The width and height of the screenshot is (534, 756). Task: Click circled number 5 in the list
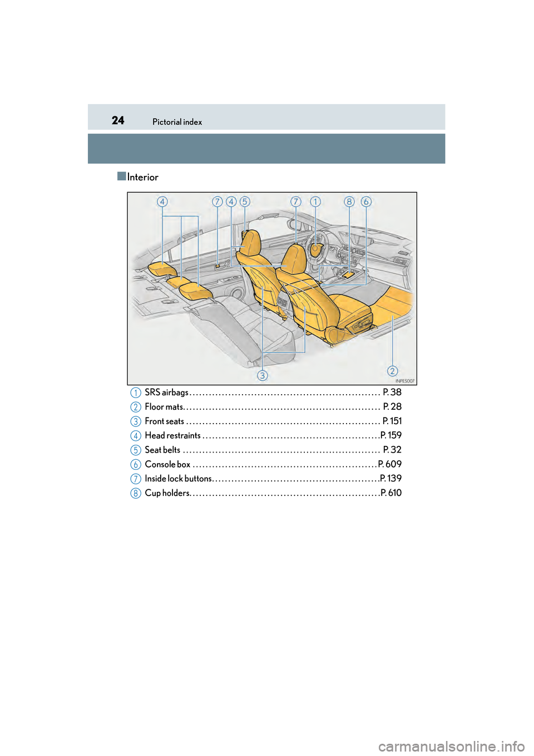tap(136, 450)
